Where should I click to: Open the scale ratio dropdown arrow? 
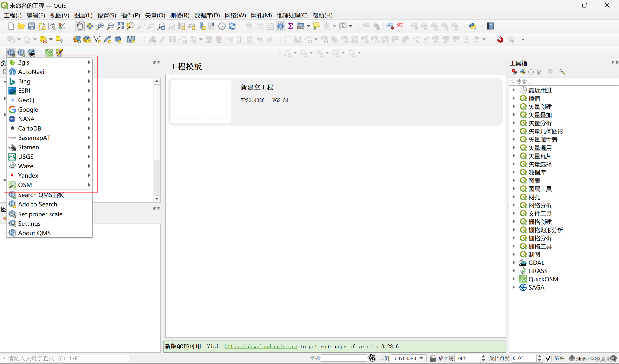click(x=421, y=358)
